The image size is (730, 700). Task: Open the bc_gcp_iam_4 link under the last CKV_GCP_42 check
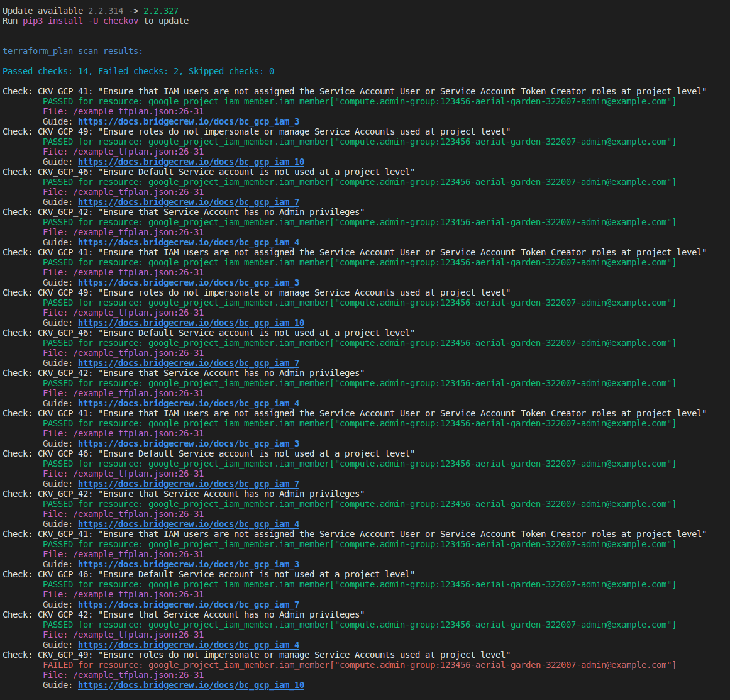(188, 645)
